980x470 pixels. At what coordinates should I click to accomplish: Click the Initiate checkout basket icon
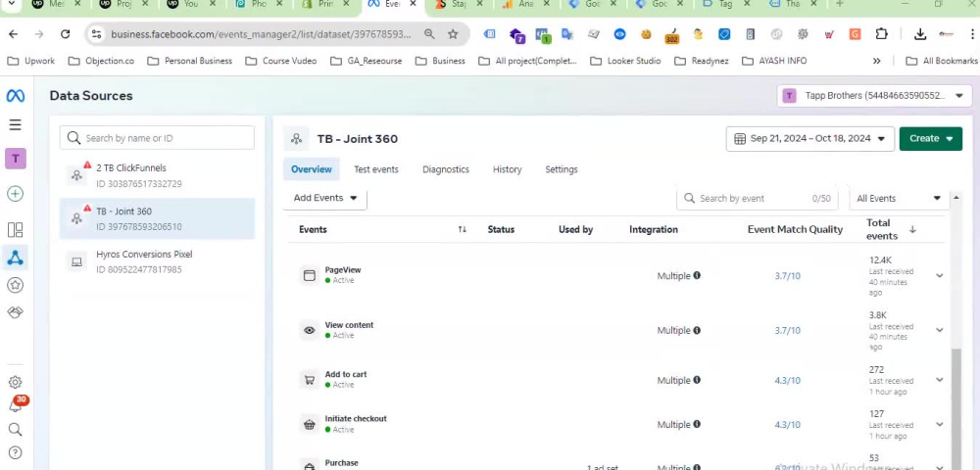pyautogui.click(x=310, y=424)
